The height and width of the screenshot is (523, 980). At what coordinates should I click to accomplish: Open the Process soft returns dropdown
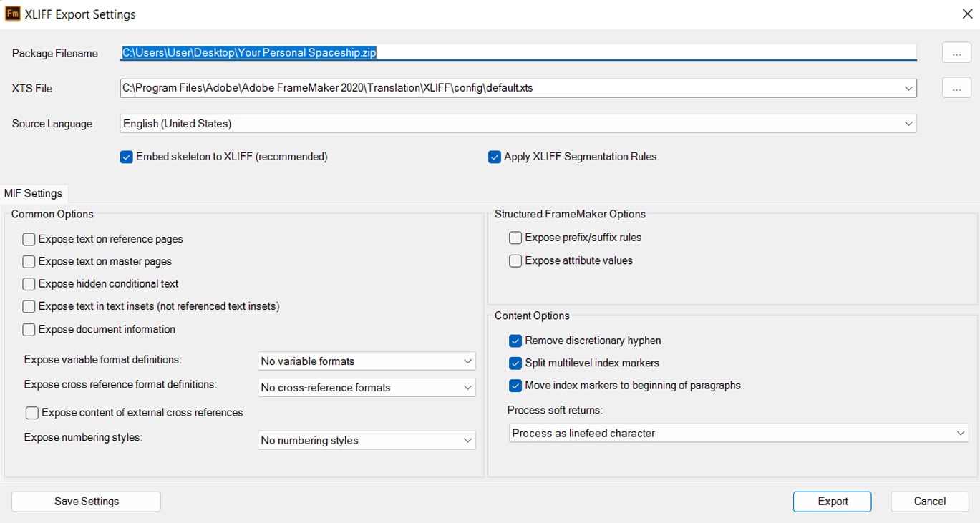point(961,433)
